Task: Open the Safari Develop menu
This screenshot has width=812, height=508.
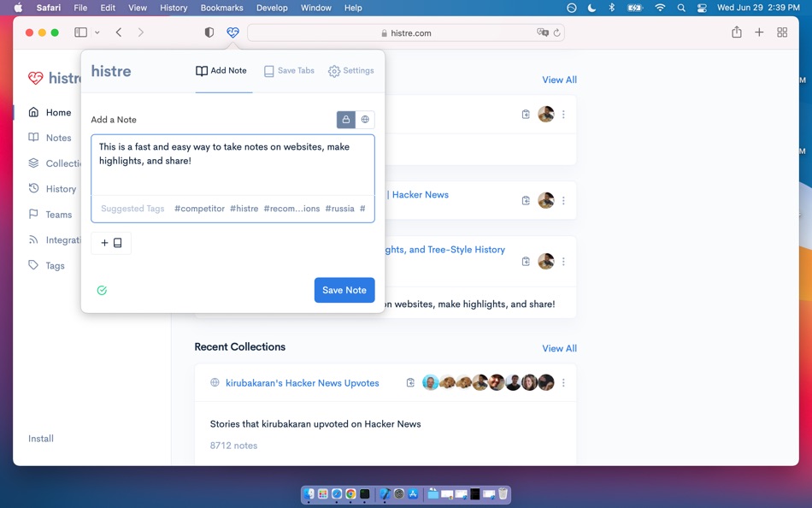Action: [272, 8]
